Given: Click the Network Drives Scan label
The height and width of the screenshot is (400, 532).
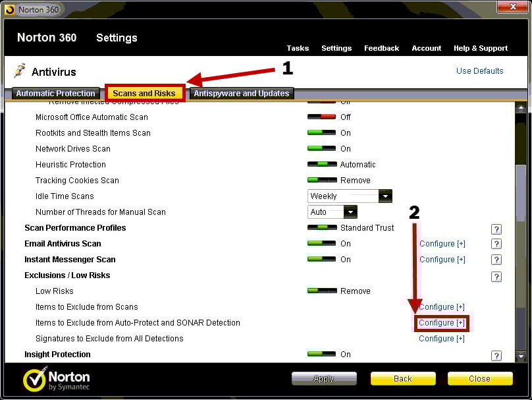Looking at the screenshot, I should (x=73, y=149).
